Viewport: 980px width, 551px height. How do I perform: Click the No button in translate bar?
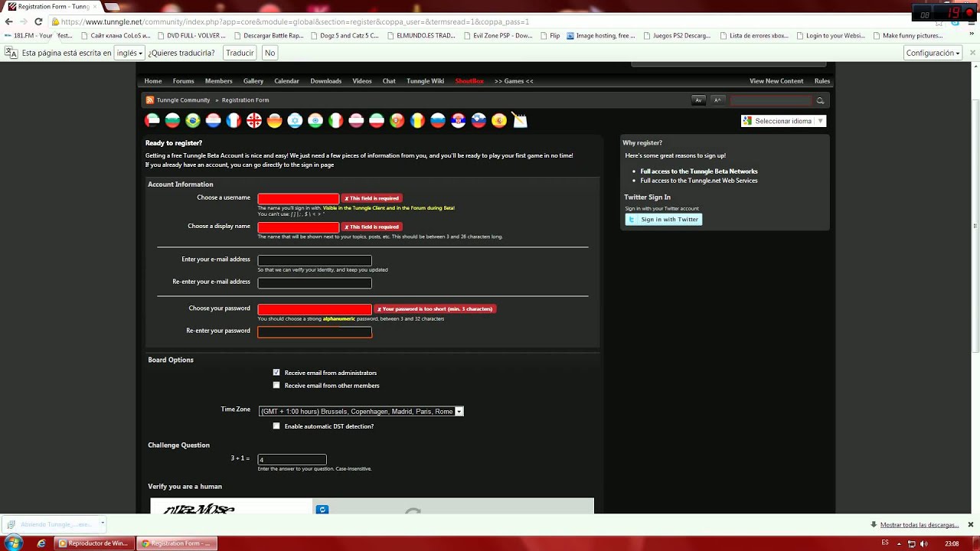coord(269,53)
